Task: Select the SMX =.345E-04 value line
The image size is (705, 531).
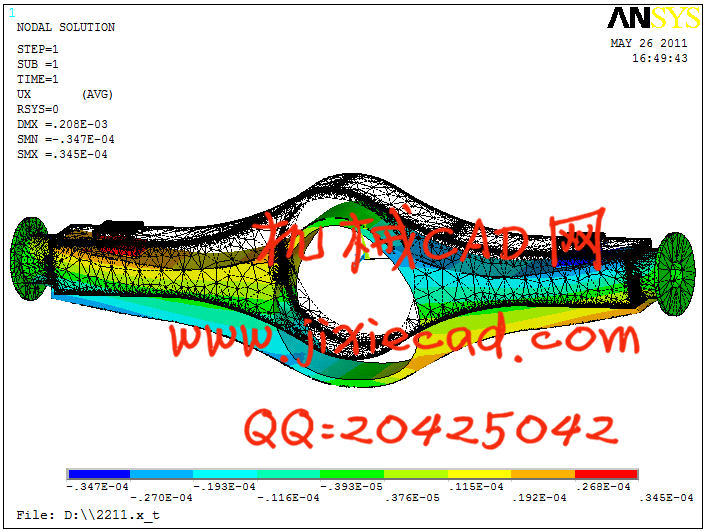Action: [x=62, y=155]
